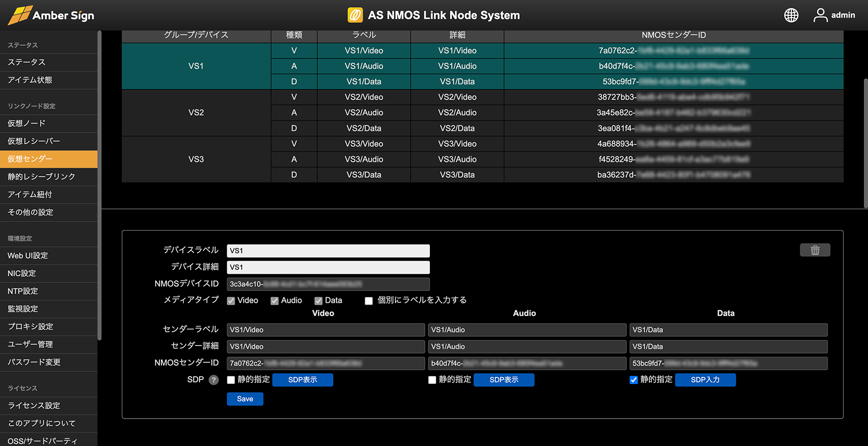Click the デバイスラベル input field

pos(328,251)
